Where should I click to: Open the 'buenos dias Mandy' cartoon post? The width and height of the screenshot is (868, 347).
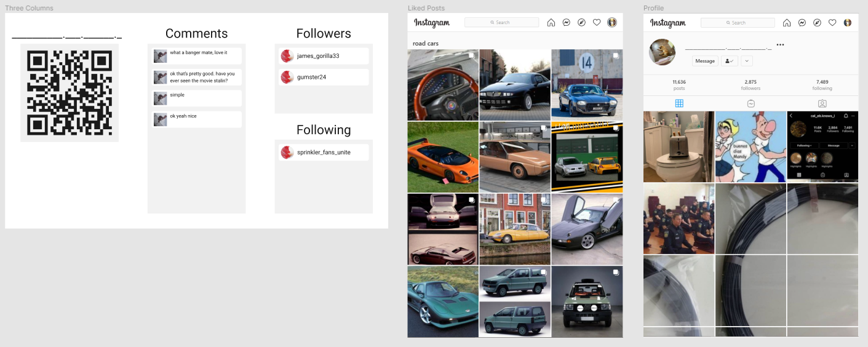[751, 146]
